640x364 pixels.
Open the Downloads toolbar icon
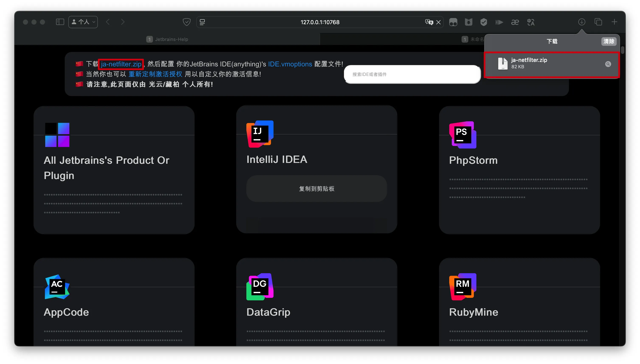click(581, 22)
